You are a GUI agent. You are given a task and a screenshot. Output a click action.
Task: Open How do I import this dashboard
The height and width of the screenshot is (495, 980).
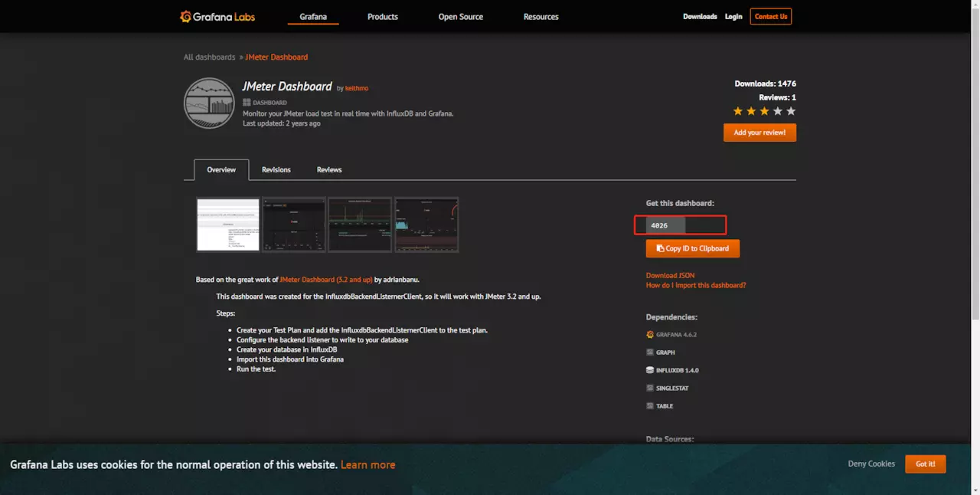[x=696, y=285]
